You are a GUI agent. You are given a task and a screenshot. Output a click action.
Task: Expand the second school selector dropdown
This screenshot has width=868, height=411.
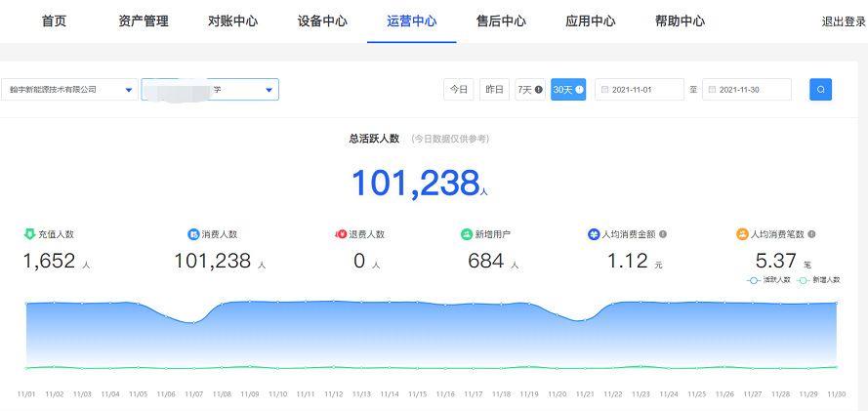[210, 90]
